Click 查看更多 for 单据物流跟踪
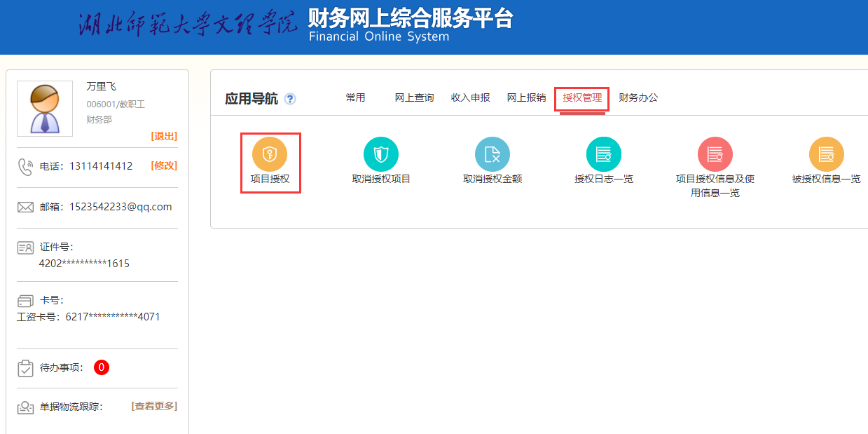 click(x=154, y=406)
